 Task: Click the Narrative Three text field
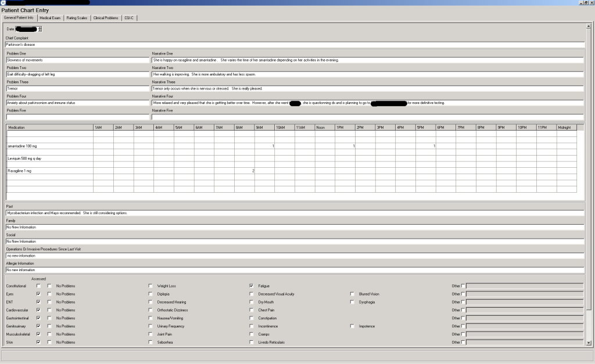click(x=367, y=88)
